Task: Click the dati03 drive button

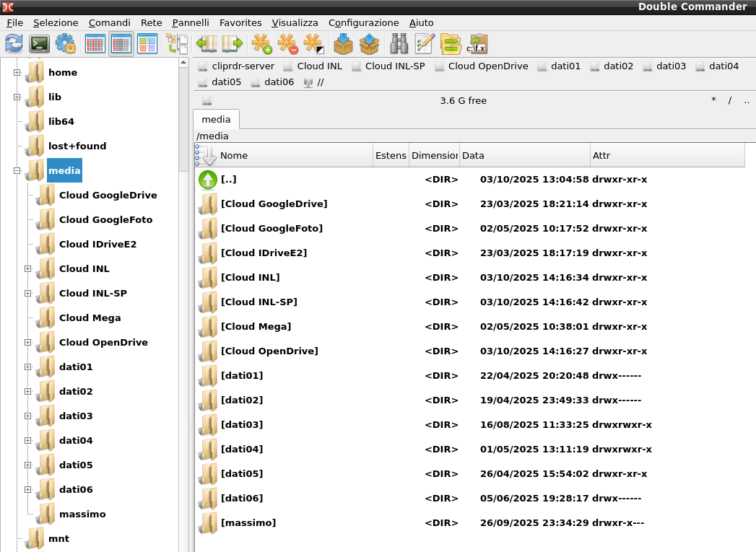Action: (x=664, y=66)
